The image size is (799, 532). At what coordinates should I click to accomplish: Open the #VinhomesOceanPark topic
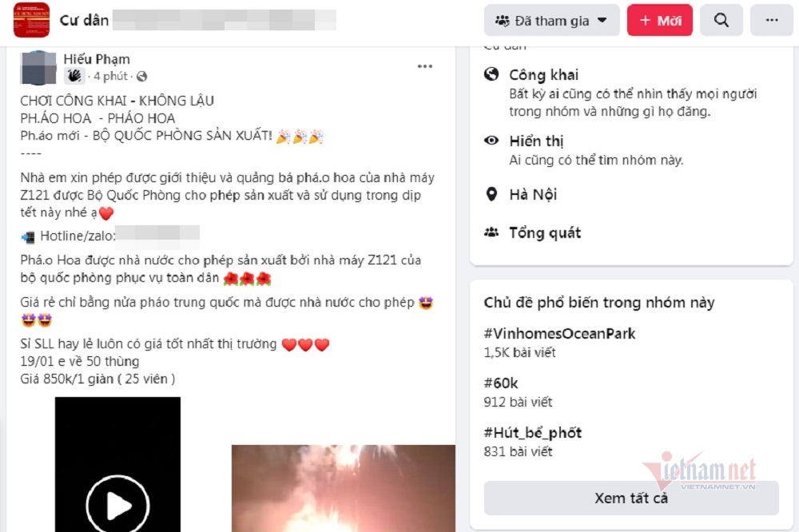[559, 334]
